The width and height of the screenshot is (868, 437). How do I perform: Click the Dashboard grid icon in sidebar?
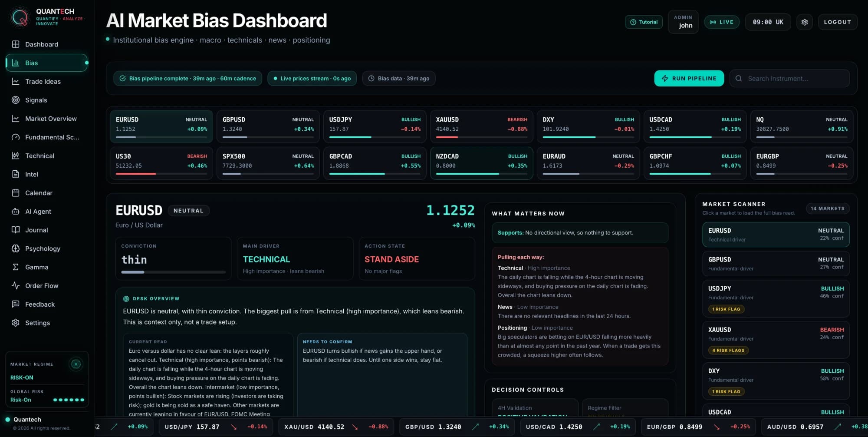point(16,44)
